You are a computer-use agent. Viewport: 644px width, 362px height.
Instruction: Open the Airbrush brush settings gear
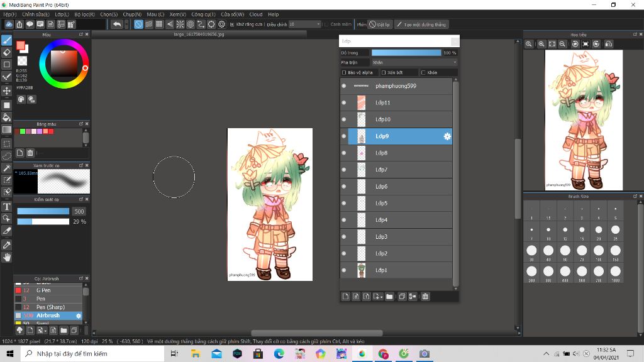[79, 315]
